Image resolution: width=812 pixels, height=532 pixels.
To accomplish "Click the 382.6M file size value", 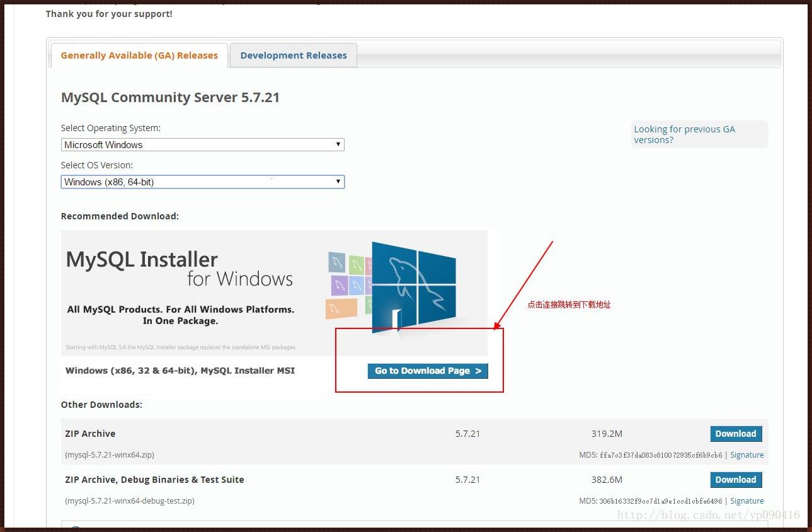I will (607, 480).
